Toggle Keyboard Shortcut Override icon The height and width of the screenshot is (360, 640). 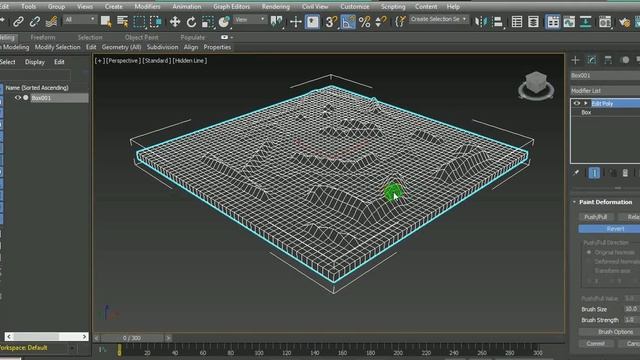pos(312,22)
